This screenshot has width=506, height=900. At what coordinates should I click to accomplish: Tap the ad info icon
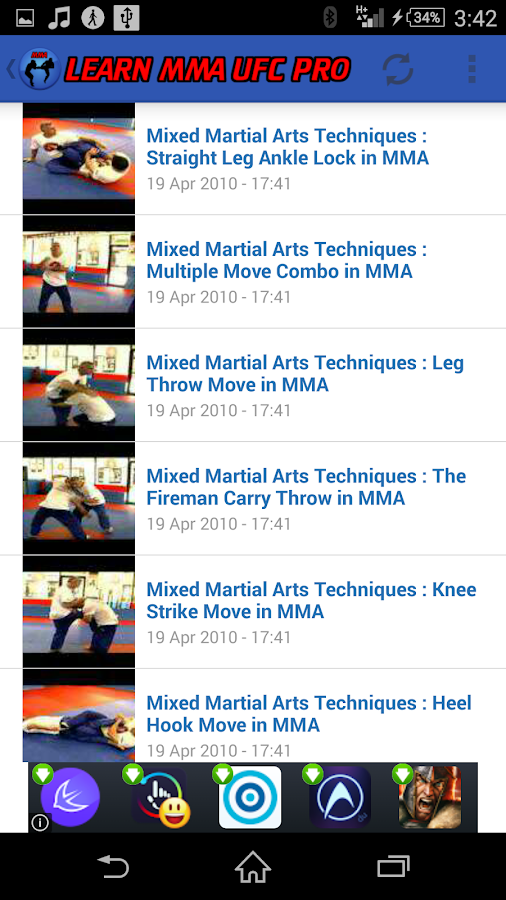40,823
